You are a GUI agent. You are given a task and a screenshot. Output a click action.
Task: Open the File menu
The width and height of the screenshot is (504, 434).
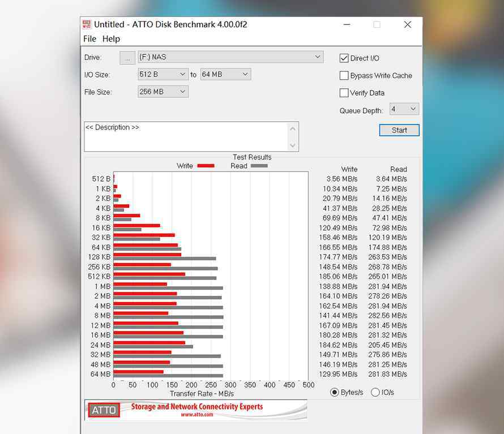tap(89, 39)
